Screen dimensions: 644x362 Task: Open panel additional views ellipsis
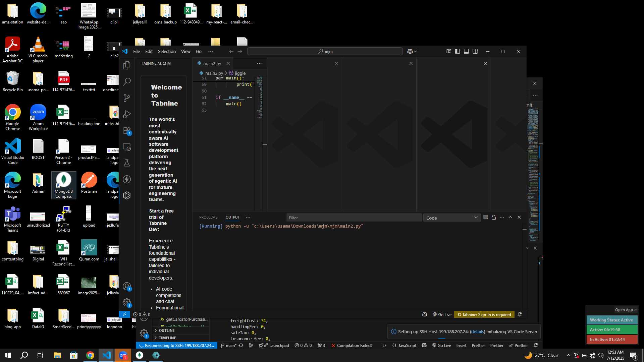click(248, 217)
